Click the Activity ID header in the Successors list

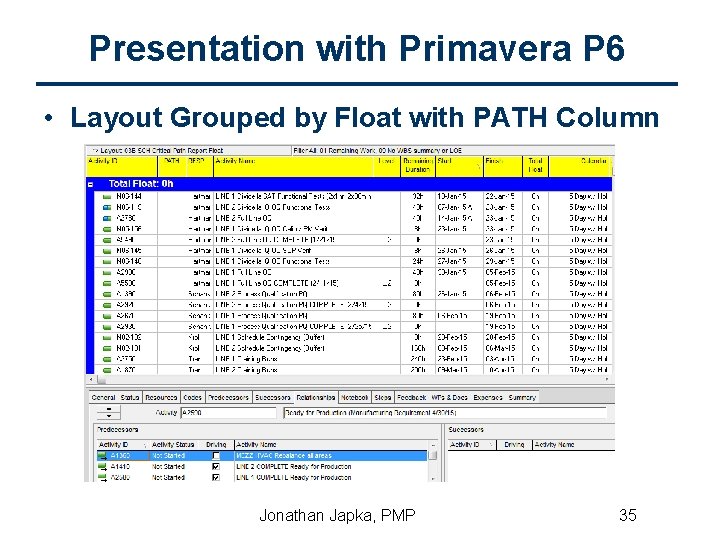pyautogui.click(x=472, y=445)
